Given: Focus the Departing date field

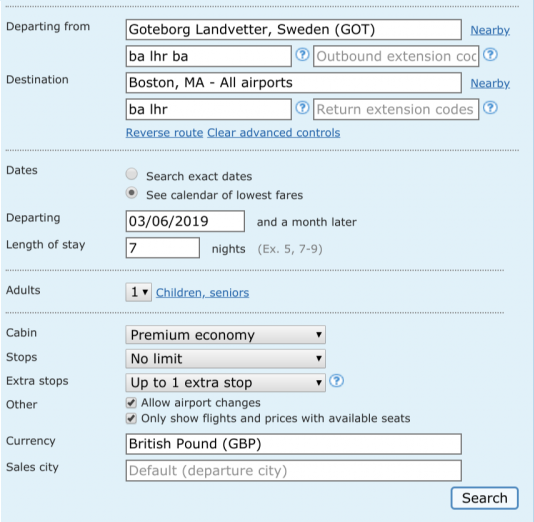Looking at the screenshot, I should [x=185, y=221].
